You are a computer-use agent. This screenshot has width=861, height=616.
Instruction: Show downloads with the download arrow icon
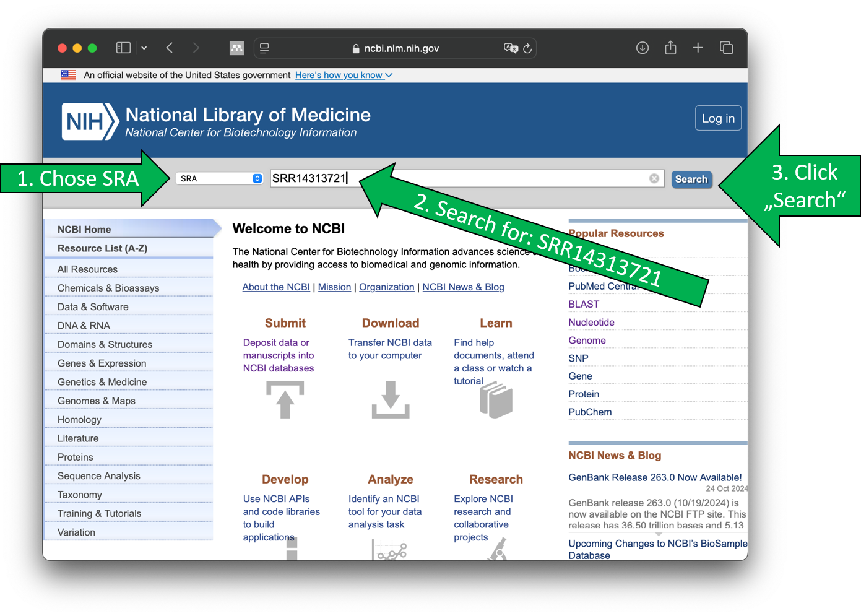pos(643,48)
